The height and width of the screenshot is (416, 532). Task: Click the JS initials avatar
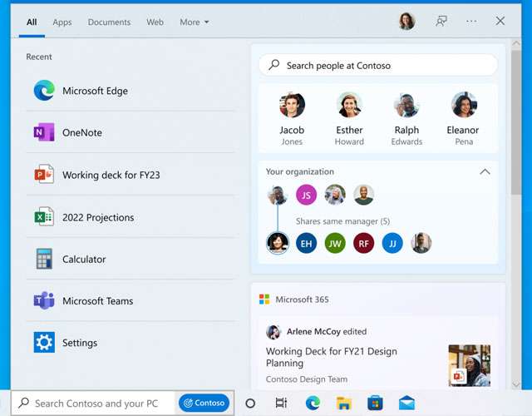click(x=306, y=195)
